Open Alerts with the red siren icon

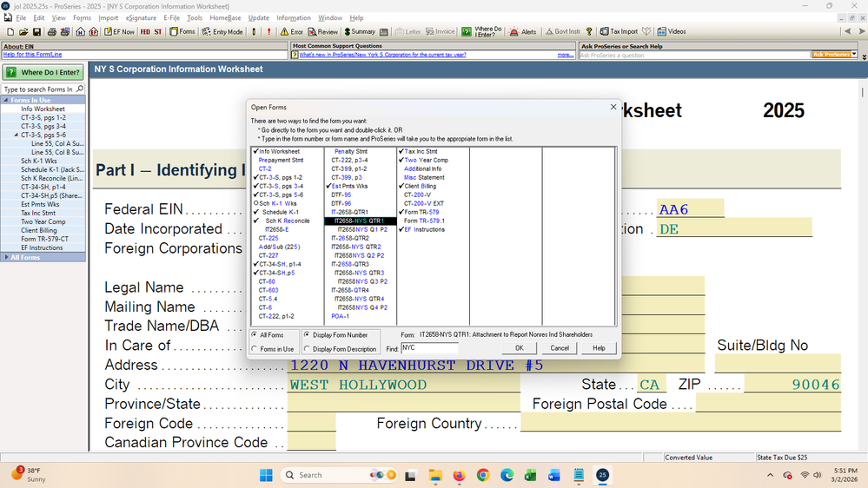[522, 32]
